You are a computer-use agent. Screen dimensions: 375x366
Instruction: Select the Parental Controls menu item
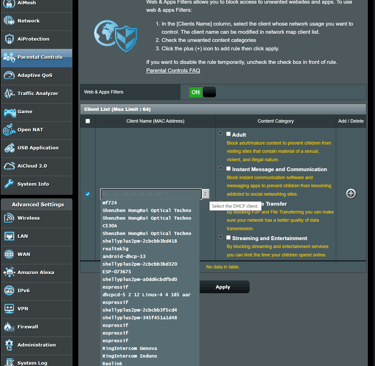pos(36,57)
